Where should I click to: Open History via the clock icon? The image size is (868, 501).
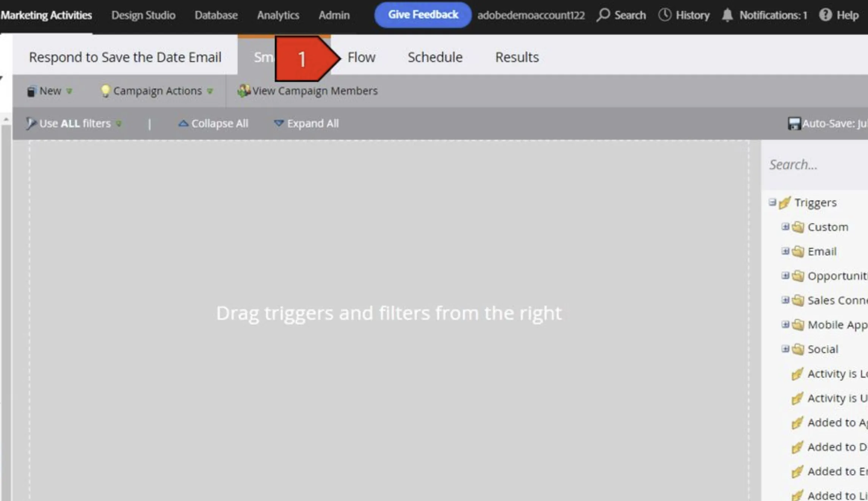click(x=665, y=15)
